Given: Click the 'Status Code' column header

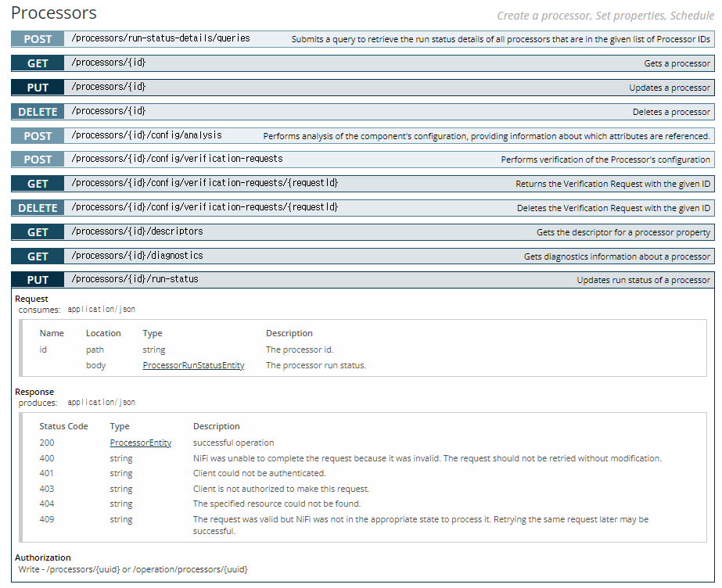Looking at the screenshot, I should coord(63,426).
